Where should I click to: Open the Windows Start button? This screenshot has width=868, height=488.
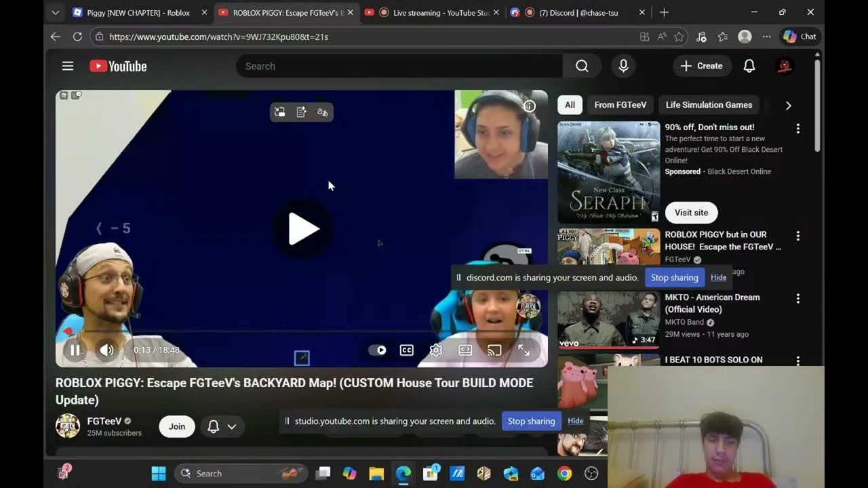click(159, 473)
